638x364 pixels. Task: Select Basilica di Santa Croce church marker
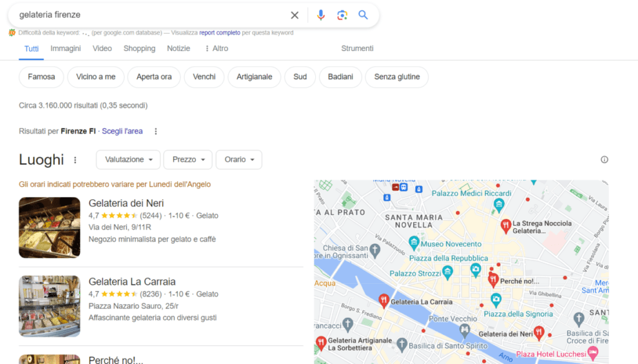(x=579, y=319)
